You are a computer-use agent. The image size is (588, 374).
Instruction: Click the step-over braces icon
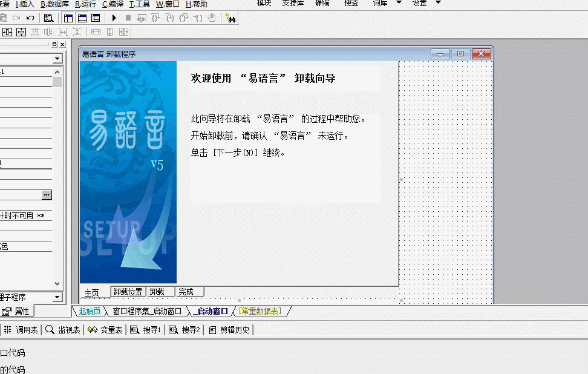tap(170, 18)
